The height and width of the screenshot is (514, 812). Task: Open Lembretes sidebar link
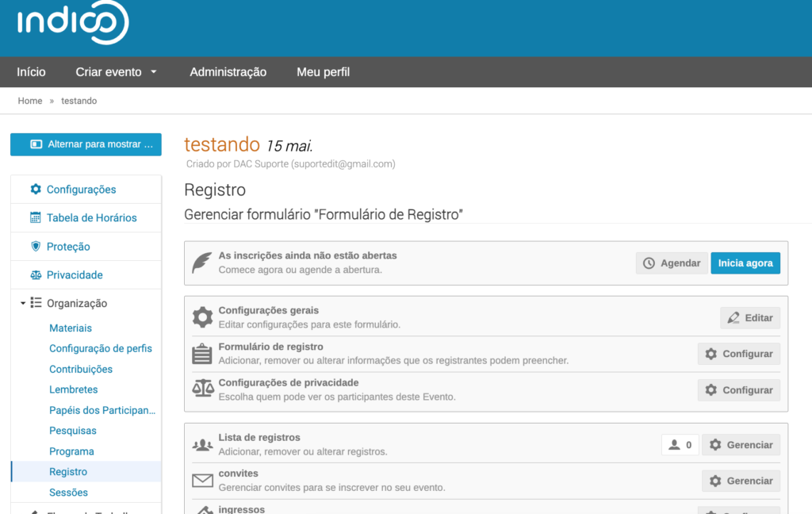74,389
